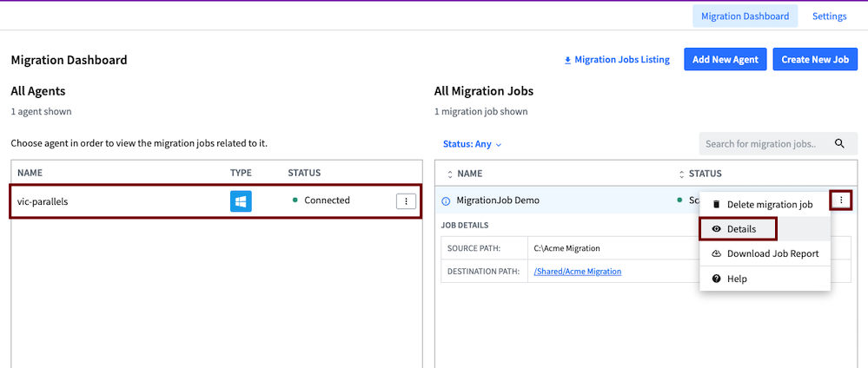
Task: Click the SOURCE PATH: label cell
Action: pyautogui.click(x=485, y=248)
